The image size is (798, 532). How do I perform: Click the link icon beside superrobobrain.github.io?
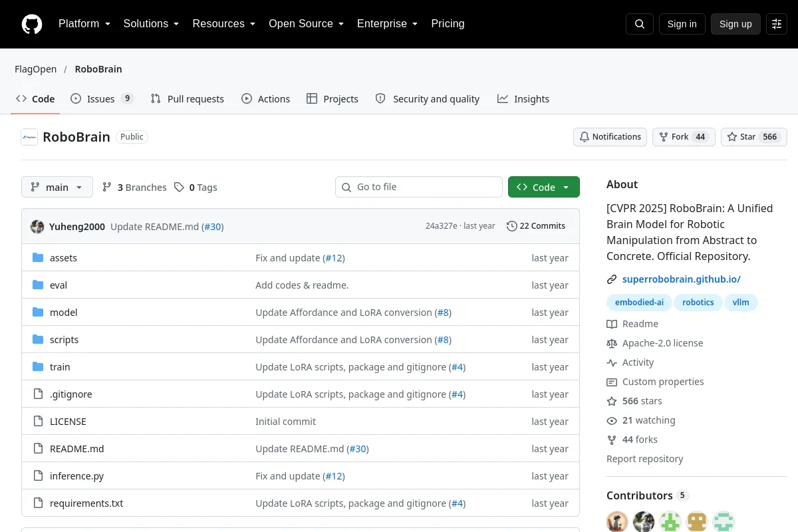point(612,280)
